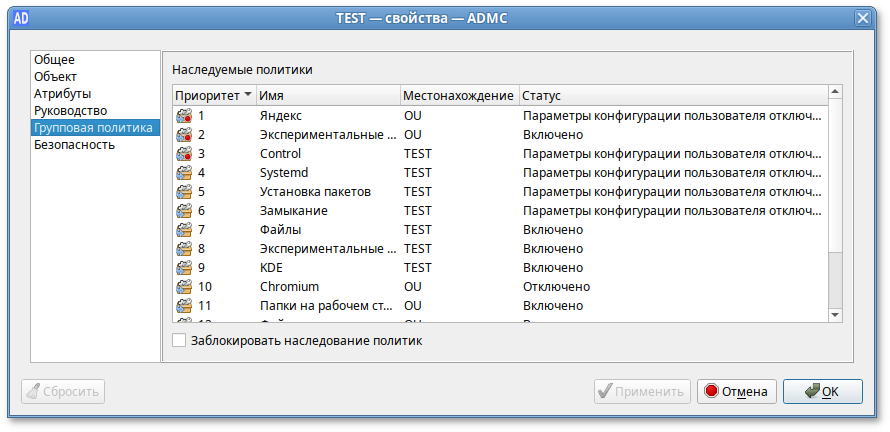890x432 pixels.
Task: Sort by the Статус column header
Action: click(x=673, y=95)
